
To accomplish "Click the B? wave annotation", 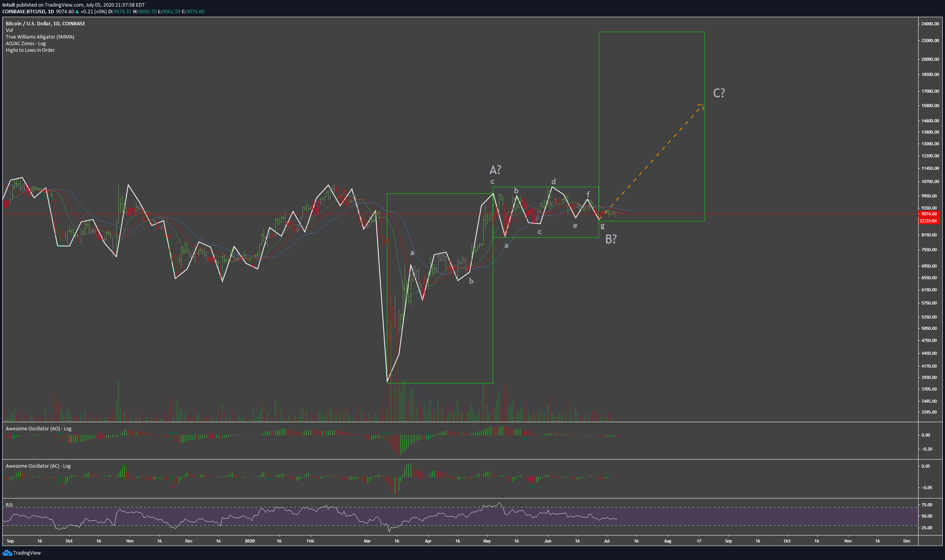I will 611,239.
